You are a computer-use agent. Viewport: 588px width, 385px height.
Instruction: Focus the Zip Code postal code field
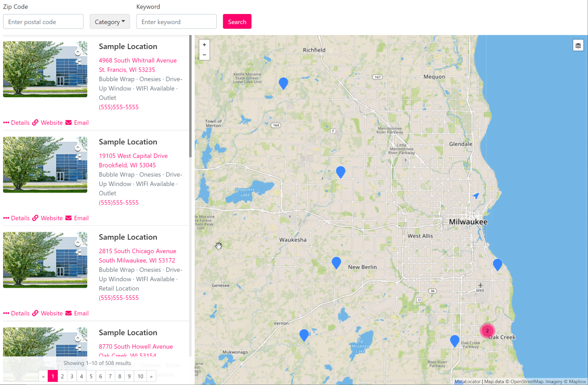click(x=43, y=22)
